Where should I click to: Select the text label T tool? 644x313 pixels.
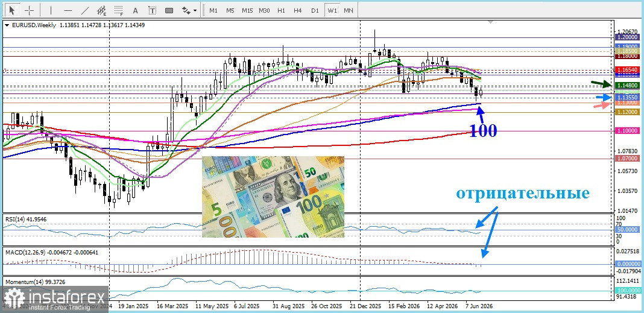point(152,10)
